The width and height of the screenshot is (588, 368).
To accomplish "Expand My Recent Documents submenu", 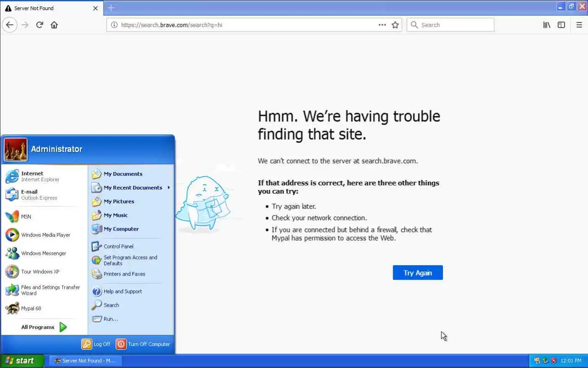I will click(131, 188).
